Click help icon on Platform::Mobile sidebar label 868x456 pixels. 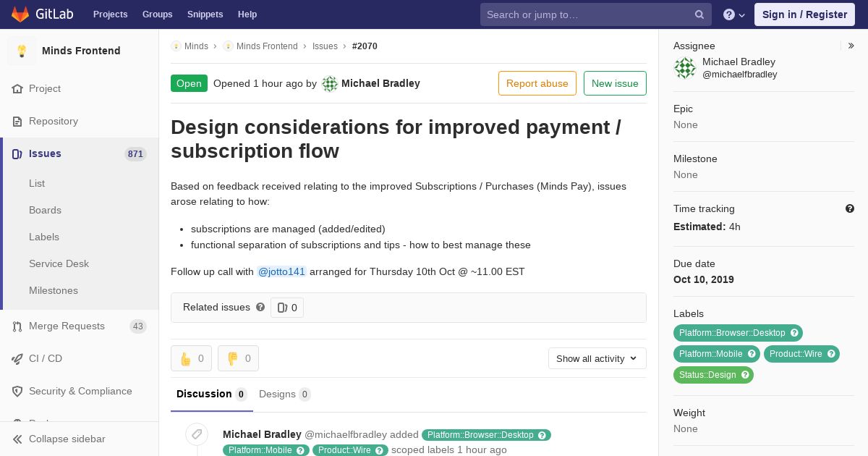click(752, 354)
